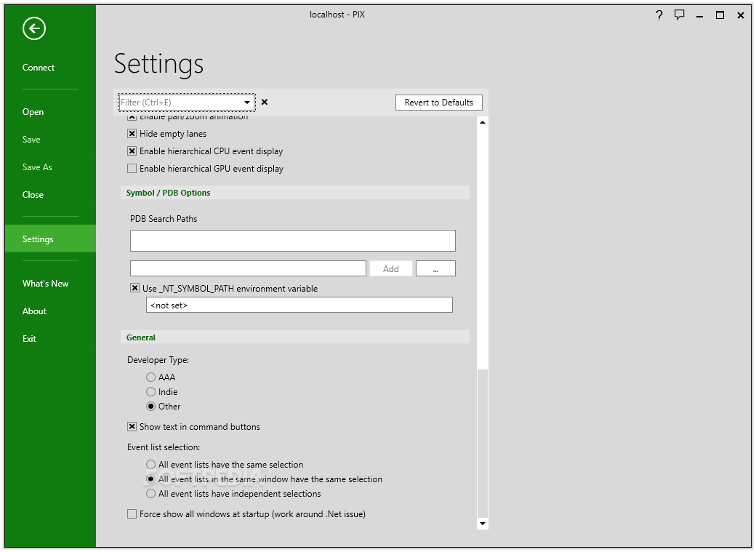
Task: Enable hierarchical GPU event display
Action: (132, 169)
